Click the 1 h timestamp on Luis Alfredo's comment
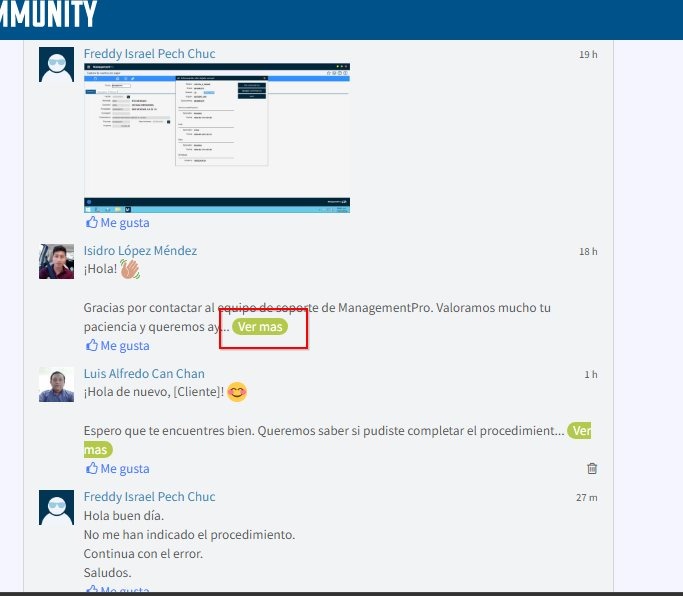This screenshot has height=596, width=683. click(591, 375)
